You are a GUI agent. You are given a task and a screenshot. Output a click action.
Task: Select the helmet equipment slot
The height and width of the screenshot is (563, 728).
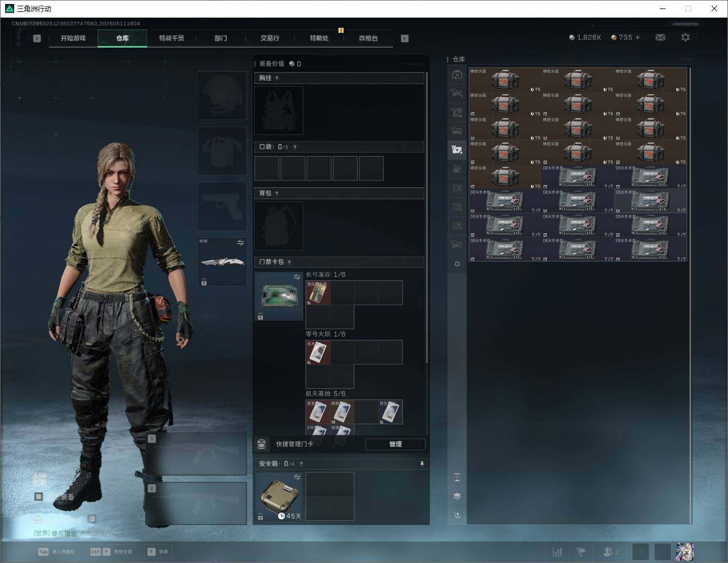(x=222, y=95)
